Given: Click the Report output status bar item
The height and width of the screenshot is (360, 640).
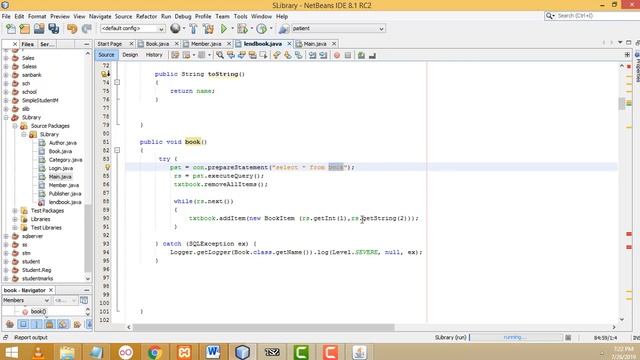Looking at the screenshot, I should click(31, 338).
